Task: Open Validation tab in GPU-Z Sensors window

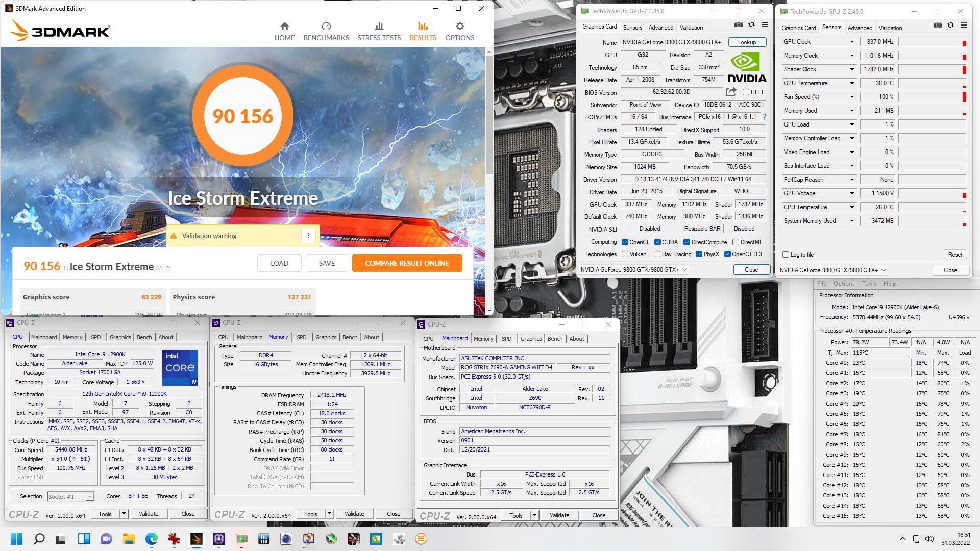Action: (x=890, y=28)
